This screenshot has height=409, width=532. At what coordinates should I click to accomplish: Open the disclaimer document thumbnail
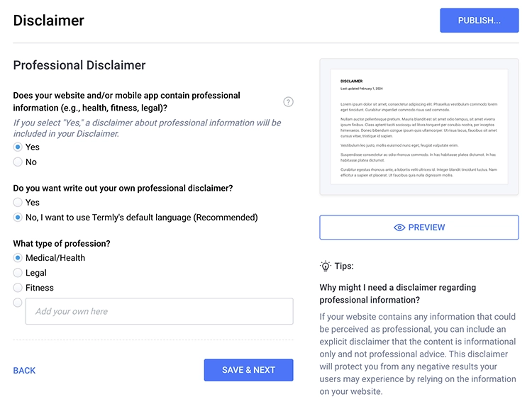click(x=419, y=127)
